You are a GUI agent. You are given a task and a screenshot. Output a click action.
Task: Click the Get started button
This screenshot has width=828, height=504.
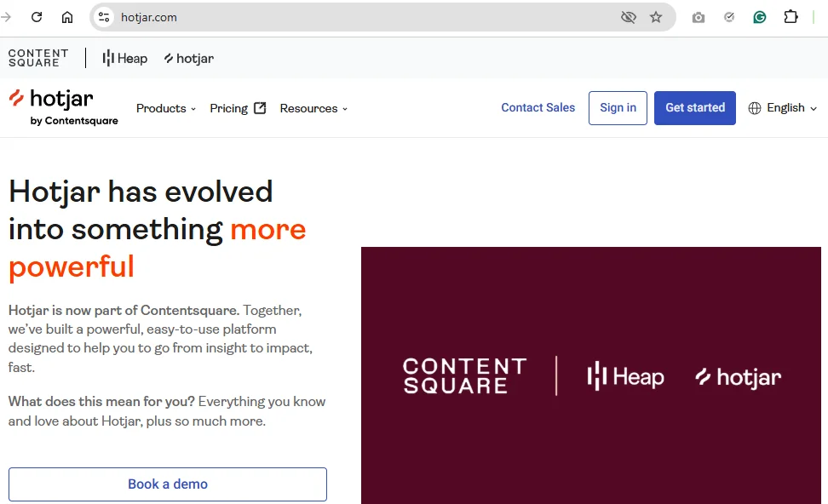coord(695,107)
